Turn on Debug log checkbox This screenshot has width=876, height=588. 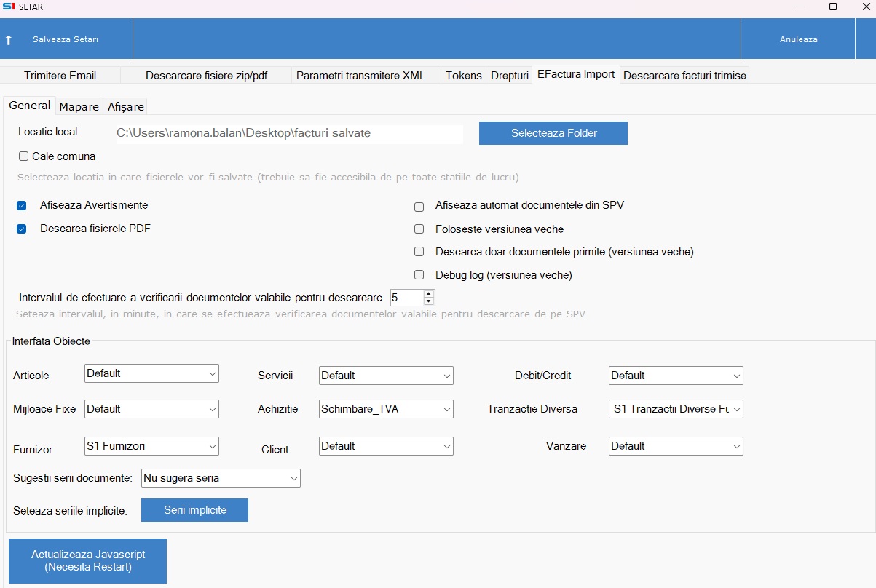pyautogui.click(x=419, y=275)
